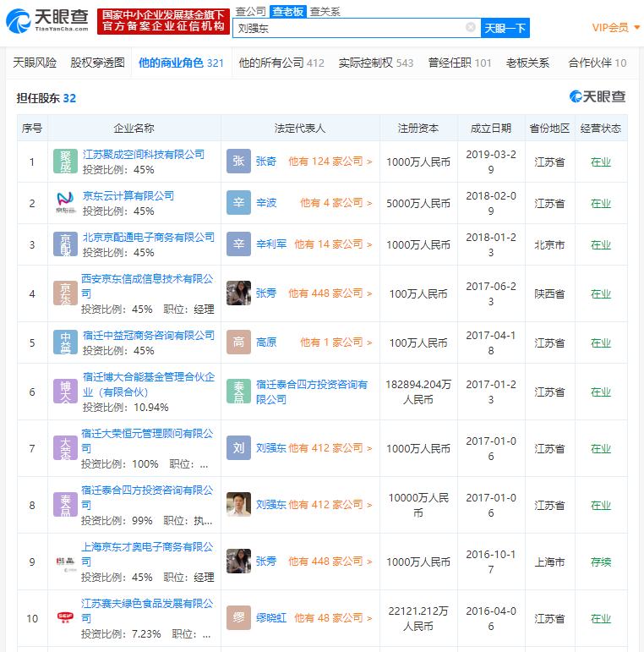
Task: Click the 存续 status in row 9
Action: click(x=600, y=562)
